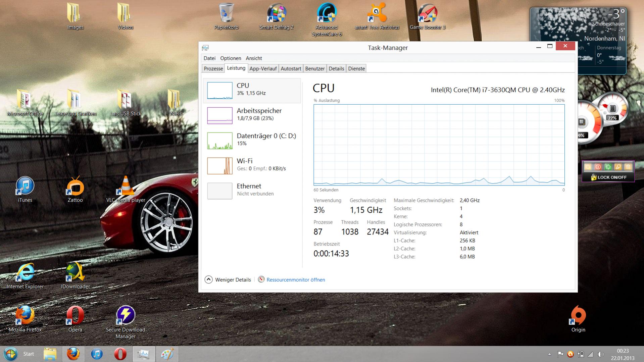Click the yellow standby power button in gadget

[x=588, y=167]
